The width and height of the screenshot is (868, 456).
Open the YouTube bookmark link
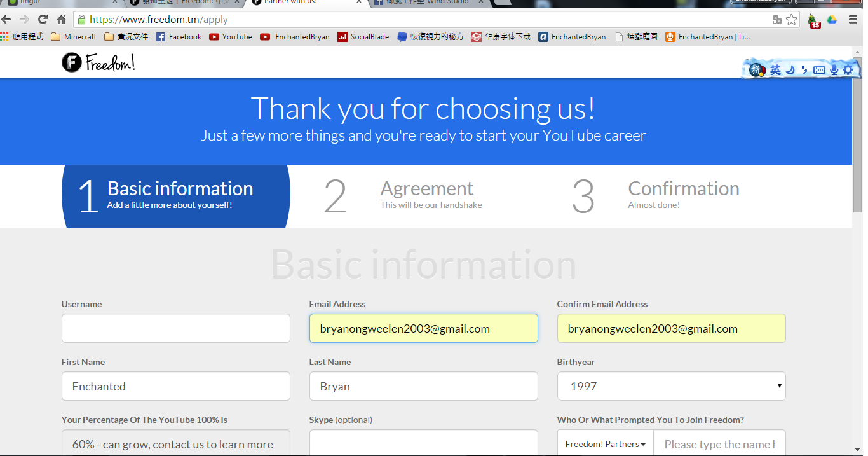(x=231, y=37)
